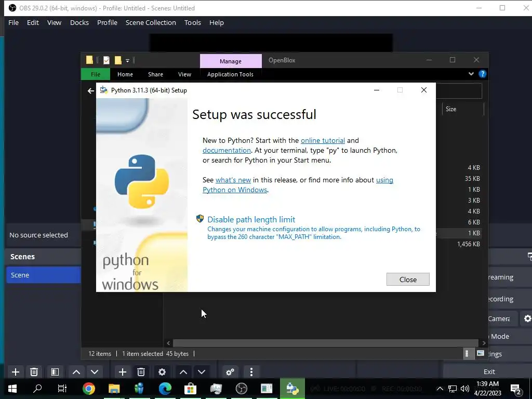Show hidden tray icons chevron

point(440,389)
